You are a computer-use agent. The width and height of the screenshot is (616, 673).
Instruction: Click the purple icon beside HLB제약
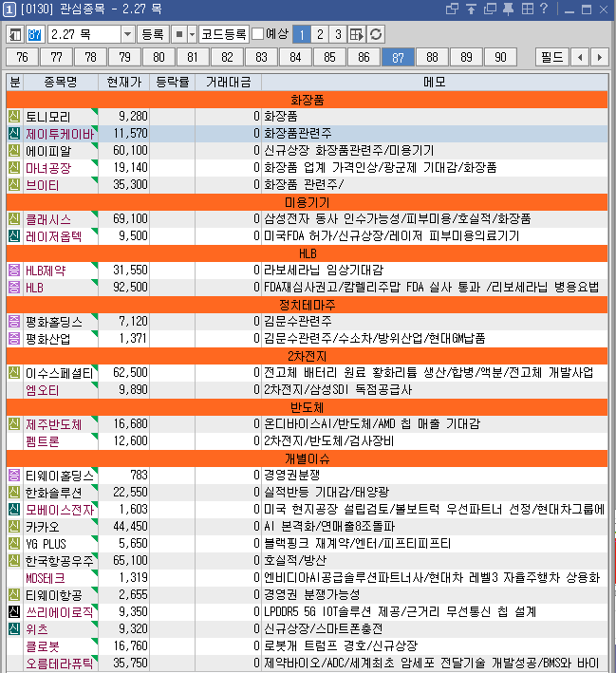pos(14,271)
